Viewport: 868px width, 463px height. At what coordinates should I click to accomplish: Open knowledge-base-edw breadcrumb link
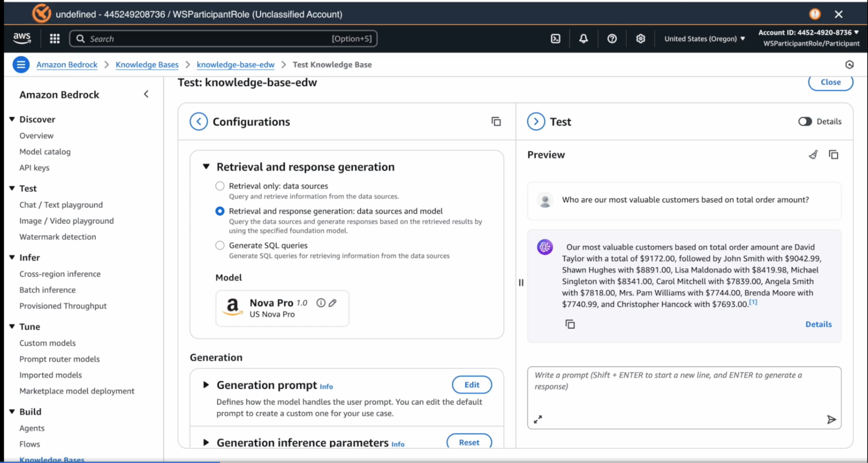coord(235,65)
